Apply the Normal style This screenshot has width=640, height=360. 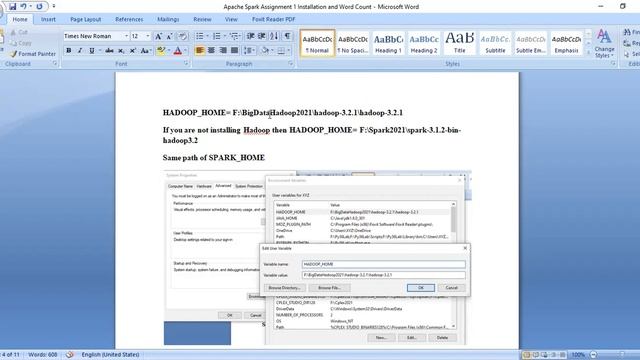(x=317, y=43)
